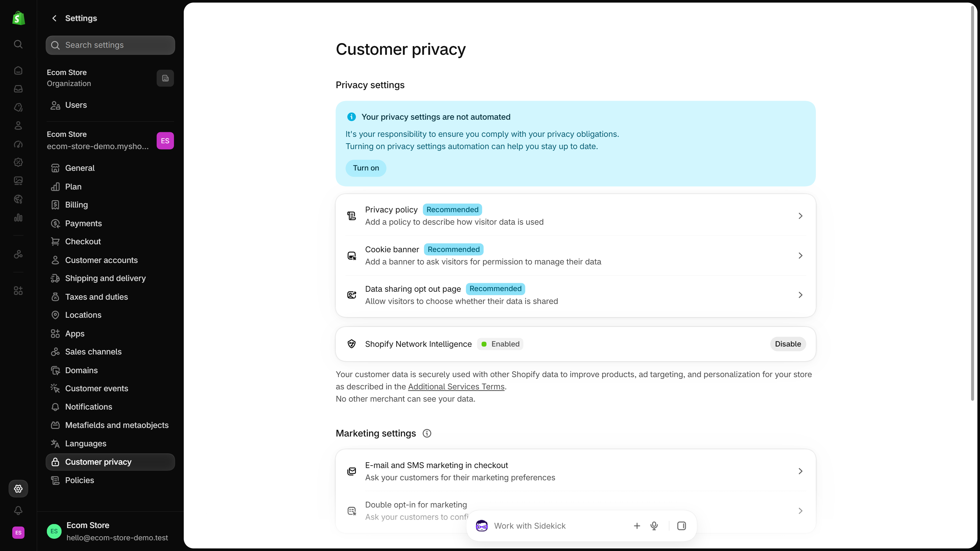This screenshot has height=551, width=980.
Task: Click the plus icon in Sidekick bar
Action: coord(637,526)
